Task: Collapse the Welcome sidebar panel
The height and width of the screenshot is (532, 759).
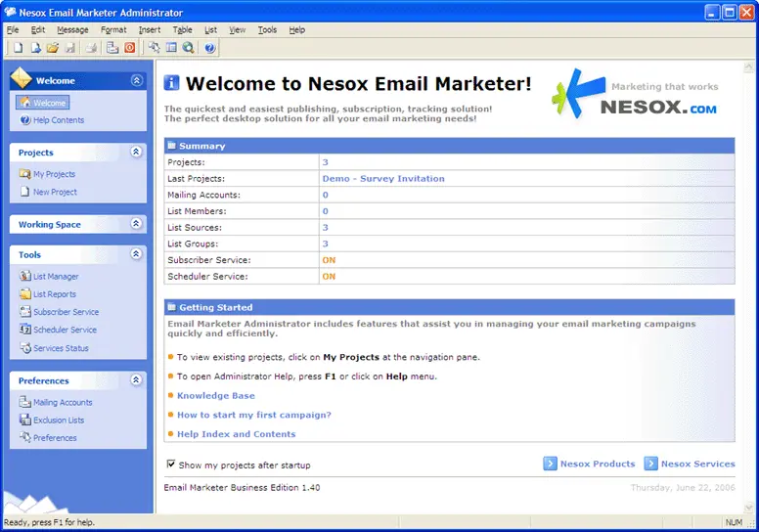Action: pyautogui.click(x=136, y=81)
